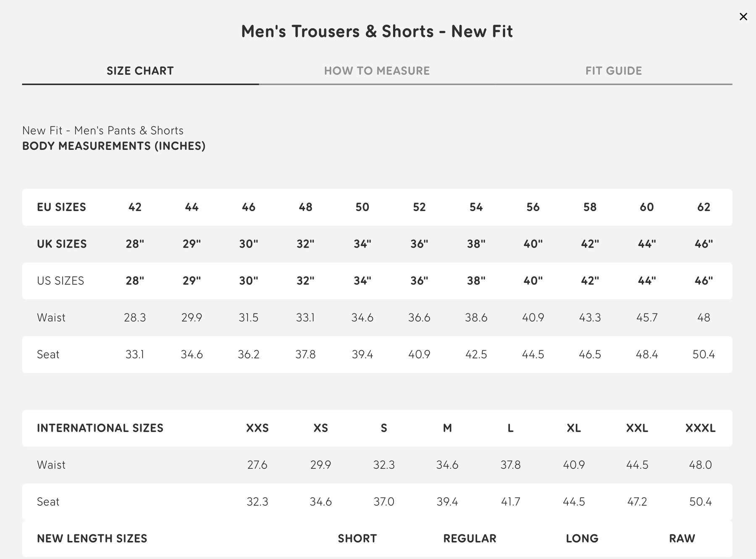
Task: Click the International Sizes row heading
Action: [100, 428]
